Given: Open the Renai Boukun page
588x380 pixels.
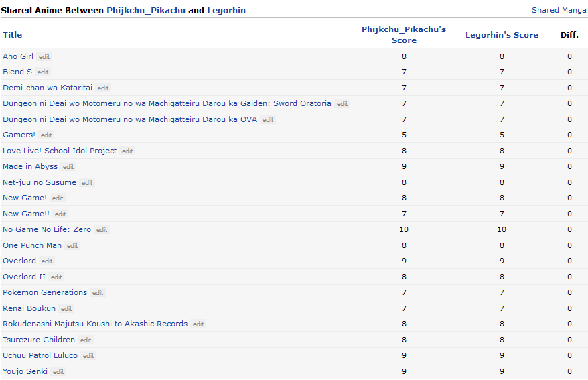Looking at the screenshot, I should pyautogui.click(x=29, y=308).
